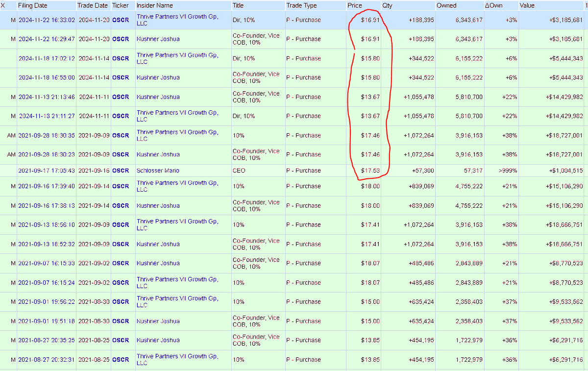Open filing dated 2021-09-13 18:56:10

47,225
